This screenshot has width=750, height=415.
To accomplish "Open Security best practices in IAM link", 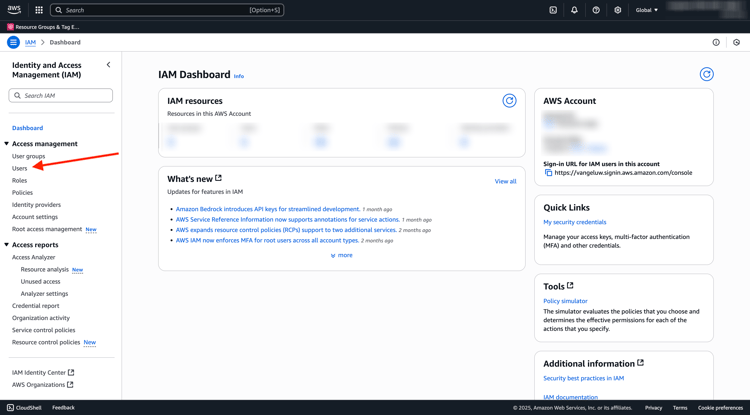I will coord(584,378).
